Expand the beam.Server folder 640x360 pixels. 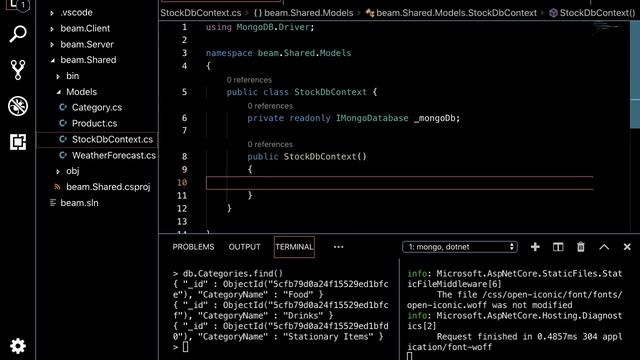[x=52, y=44]
